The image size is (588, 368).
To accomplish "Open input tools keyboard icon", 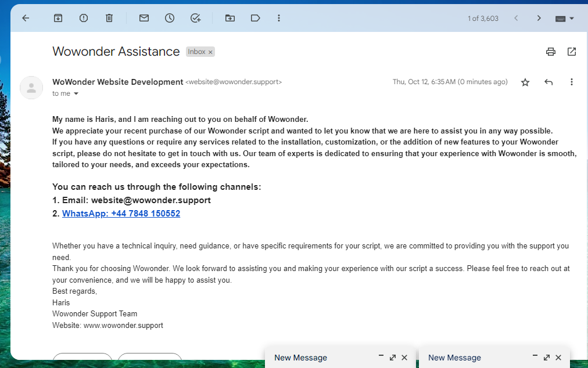I will 560,19.
